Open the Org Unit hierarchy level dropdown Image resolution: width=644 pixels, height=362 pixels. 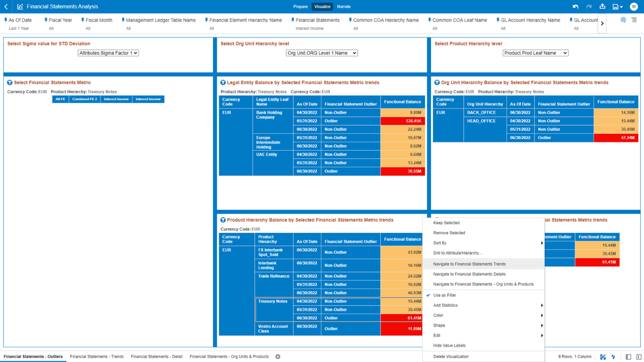[322, 53]
